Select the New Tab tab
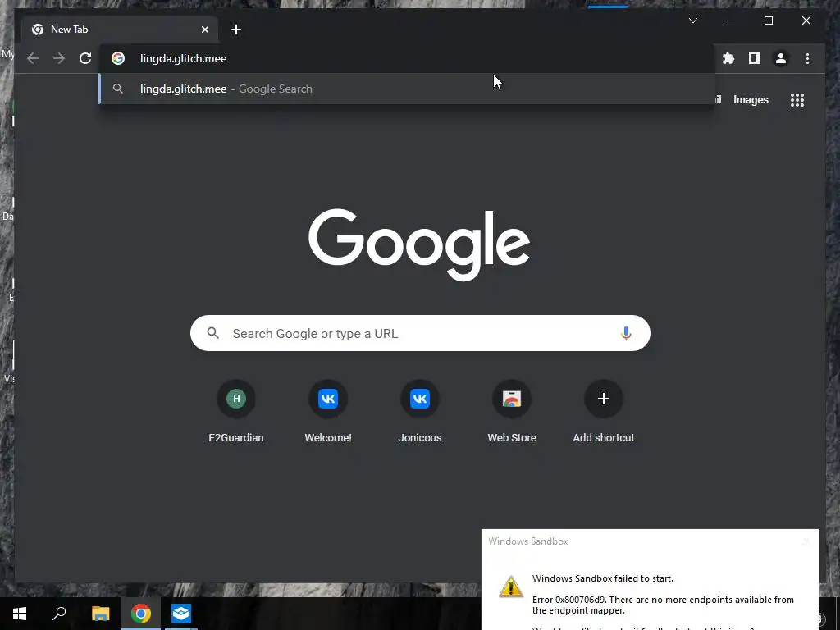Image resolution: width=840 pixels, height=630 pixels. pyautogui.click(x=120, y=30)
